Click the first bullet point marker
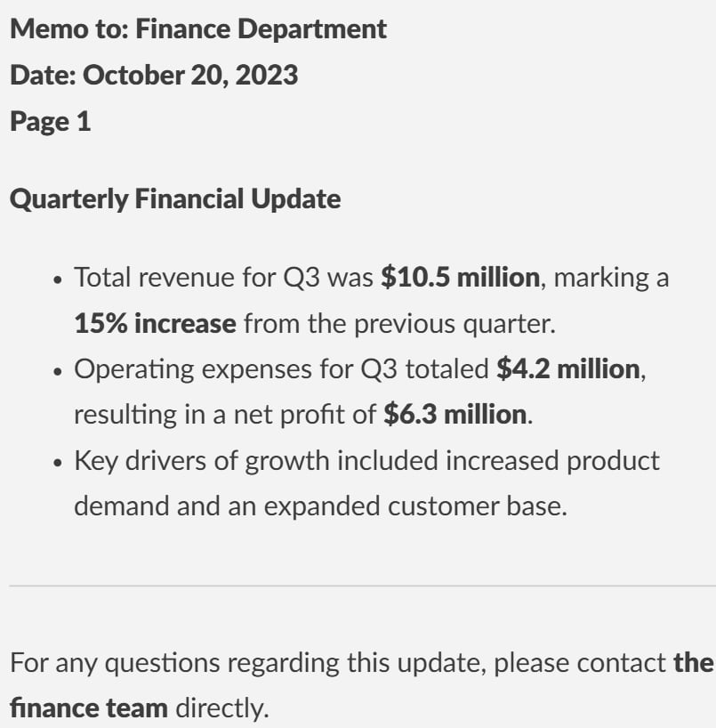 coord(58,280)
